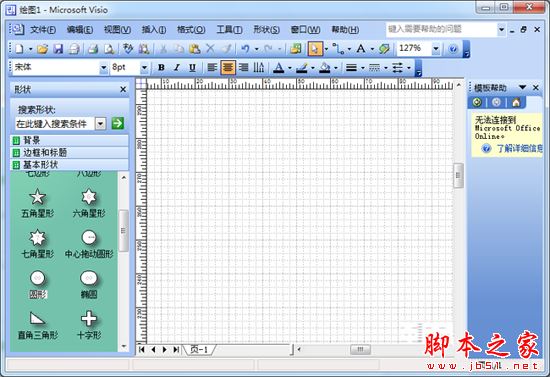Open the line ends dropdown arrow

click(409, 67)
